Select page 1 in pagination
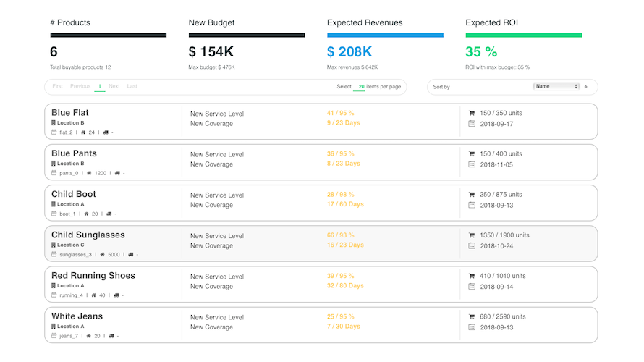The width and height of the screenshot is (644, 362). pos(100,86)
